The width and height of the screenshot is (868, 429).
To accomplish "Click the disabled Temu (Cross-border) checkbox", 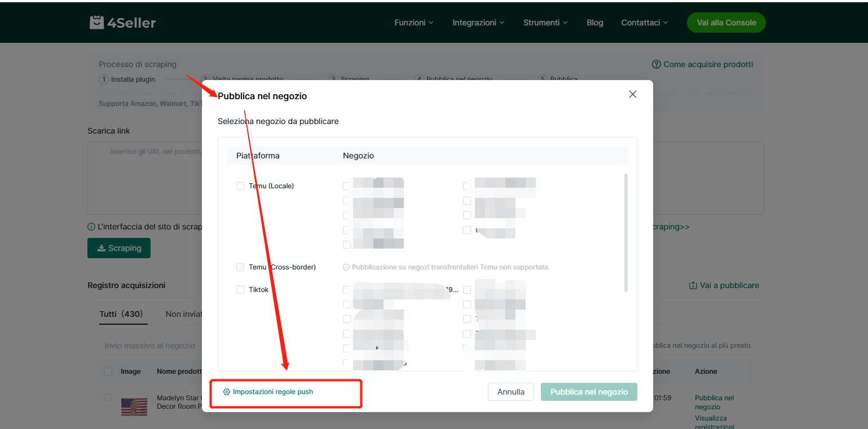I will (240, 267).
